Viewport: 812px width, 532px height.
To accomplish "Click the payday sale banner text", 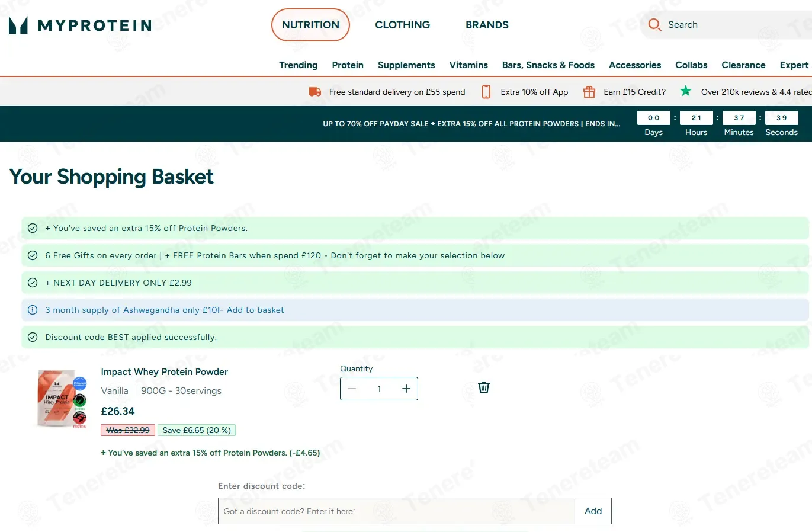I will 471,124.
